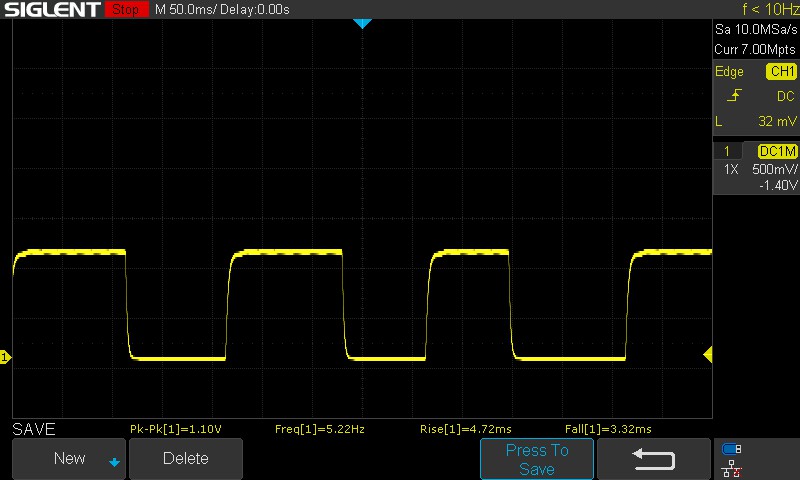
Task: Click the Sa 10.0MSa/s sample rate
Action: (756, 30)
